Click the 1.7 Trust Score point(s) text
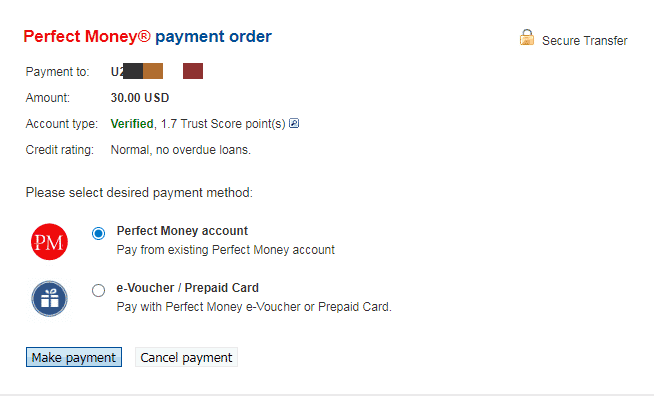Viewport: 654px width, 396px height. (223, 124)
